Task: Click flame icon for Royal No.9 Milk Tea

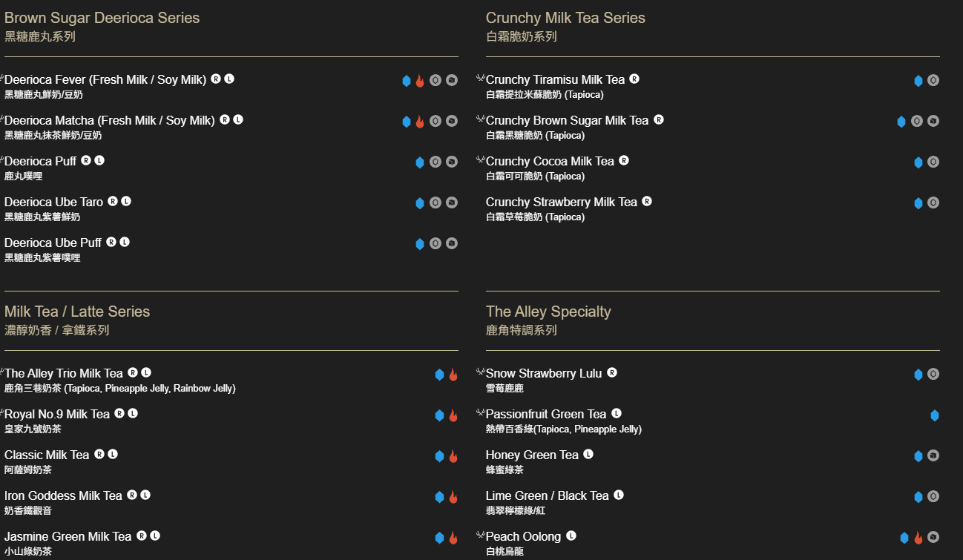Action: tap(453, 415)
